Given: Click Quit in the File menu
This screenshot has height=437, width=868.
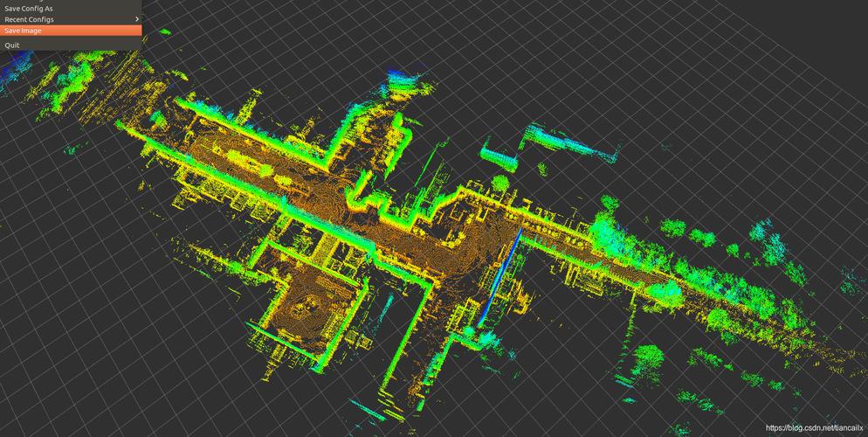Looking at the screenshot, I should point(71,45).
